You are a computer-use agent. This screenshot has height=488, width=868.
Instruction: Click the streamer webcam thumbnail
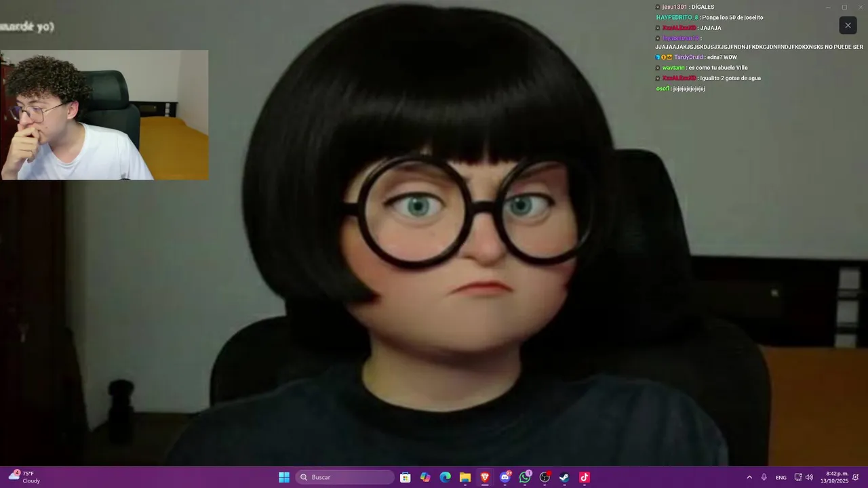104,115
